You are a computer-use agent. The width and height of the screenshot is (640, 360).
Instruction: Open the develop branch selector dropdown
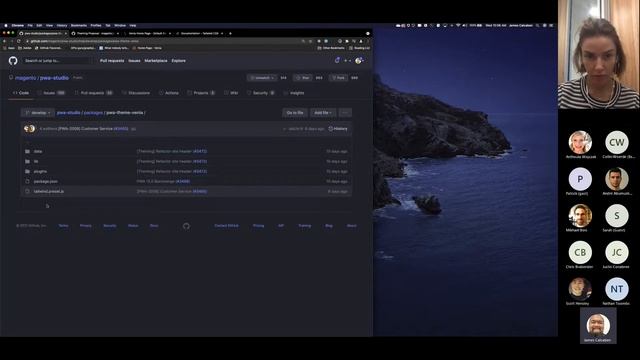pos(38,113)
